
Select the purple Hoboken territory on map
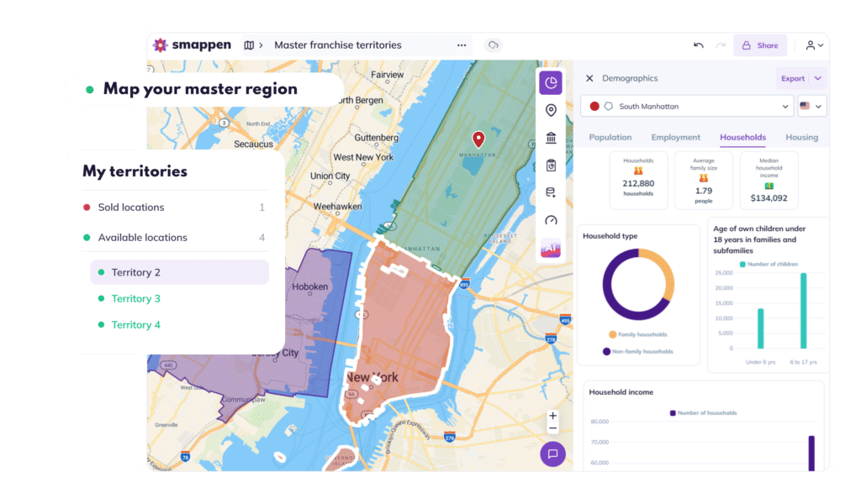[x=308, y=329]
